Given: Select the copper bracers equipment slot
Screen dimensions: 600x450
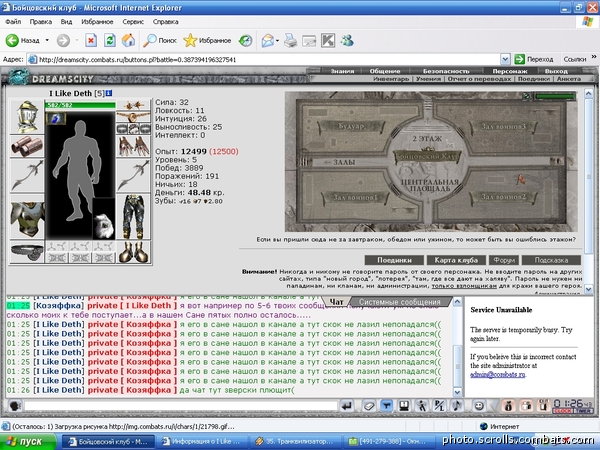Looking at the screenshot, I should (x=27, y=146).
